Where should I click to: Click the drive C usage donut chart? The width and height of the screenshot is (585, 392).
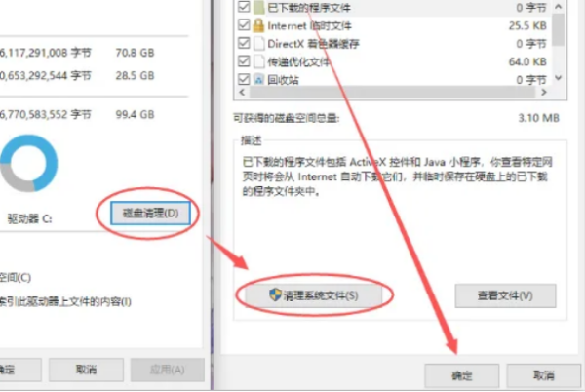tap(28, 163)
